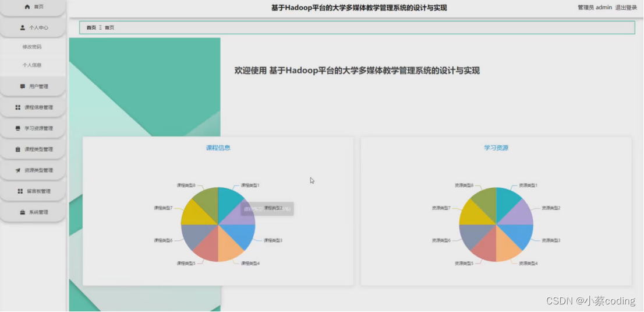Viewport: 644px width, 312px height.
Task: Expand the 系统管理 menu
Action: tap(33, 212)
